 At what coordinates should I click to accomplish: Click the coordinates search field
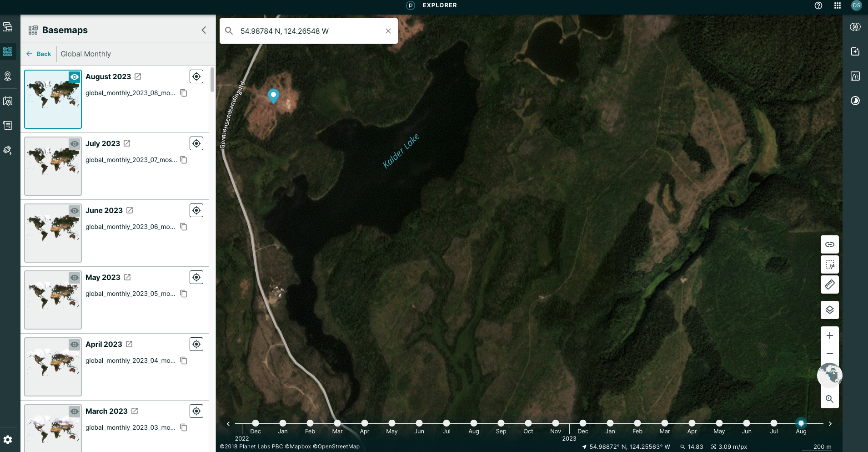point(309,31)
